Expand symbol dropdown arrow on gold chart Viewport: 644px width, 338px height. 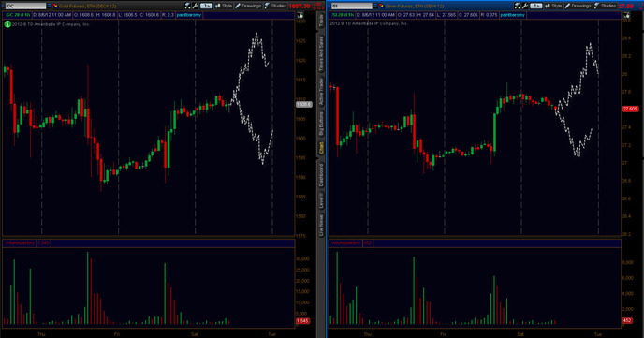coord(50,6)
